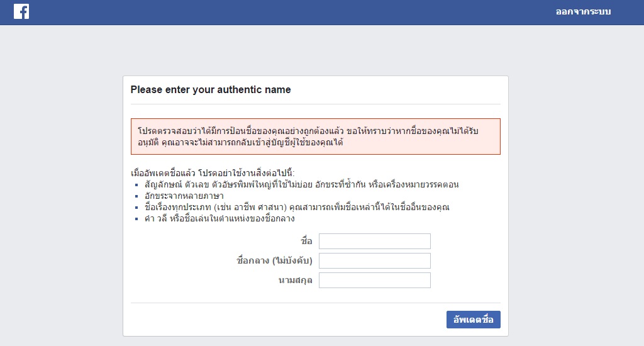This screenshot has height=346, width=644.
Task: Focus the ชื่อ first name field
Action: [375, 241]
